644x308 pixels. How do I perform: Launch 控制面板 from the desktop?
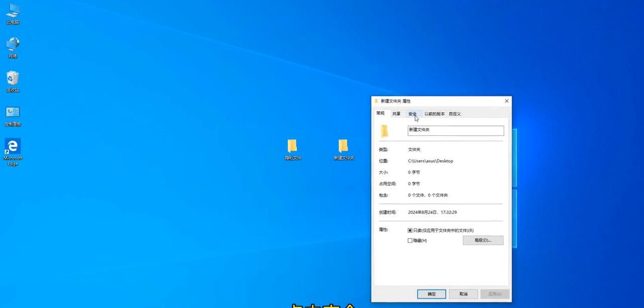(13, 113)
